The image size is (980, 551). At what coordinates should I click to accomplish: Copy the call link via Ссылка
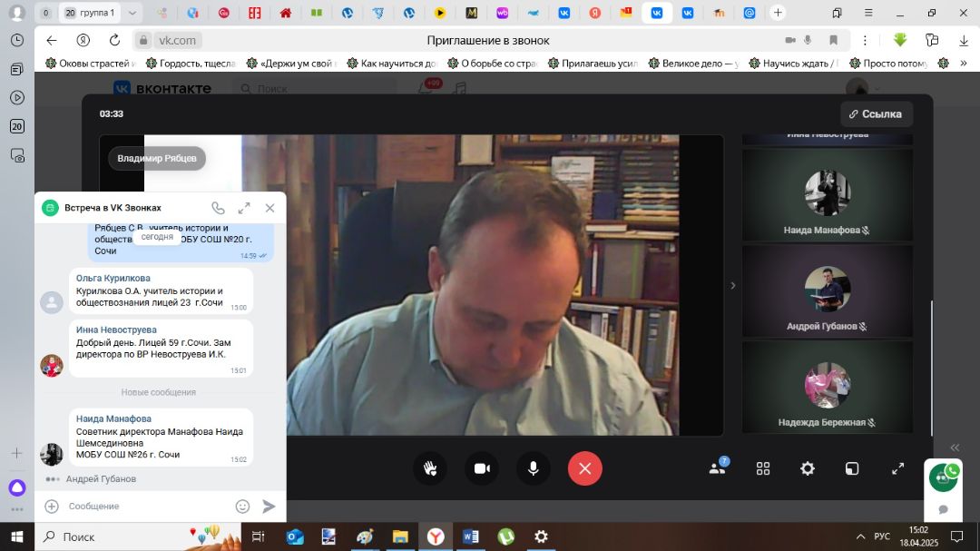(x=877, y=113)
